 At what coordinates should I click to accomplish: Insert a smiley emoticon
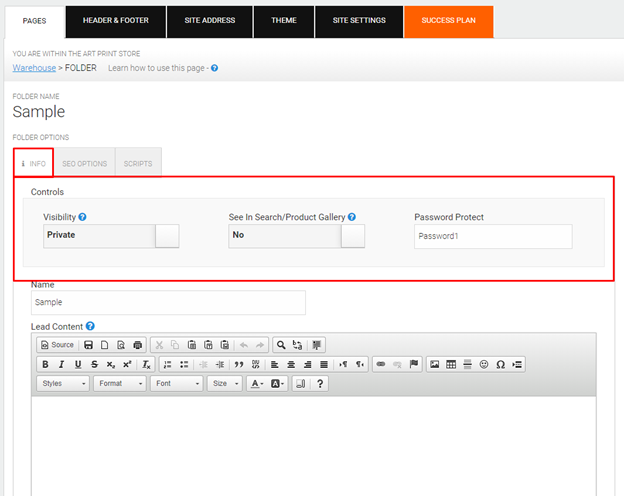pyautogui.click(x=484, y=364)
